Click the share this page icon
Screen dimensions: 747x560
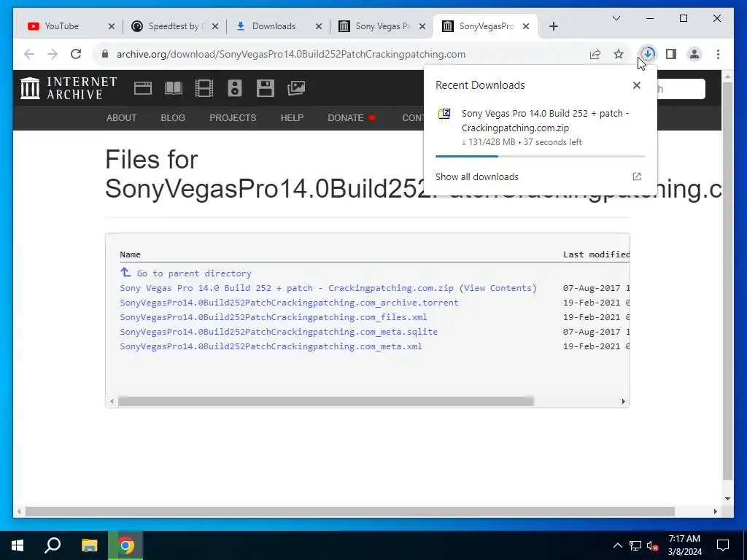(x=595, y=54)
